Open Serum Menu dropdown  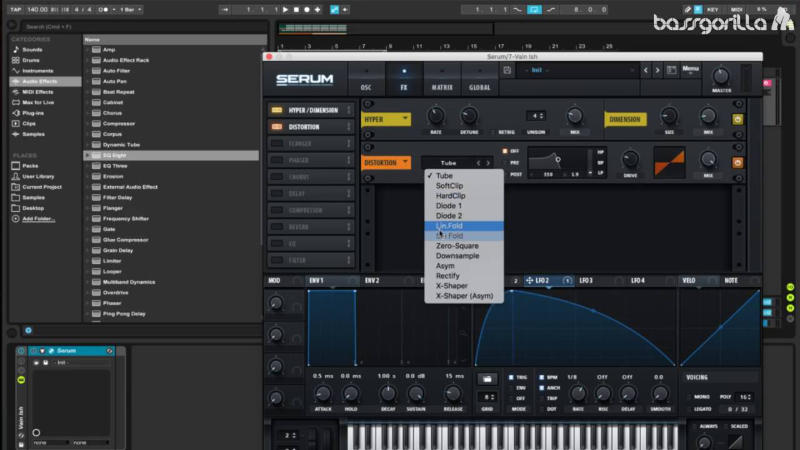click(690, 69)
